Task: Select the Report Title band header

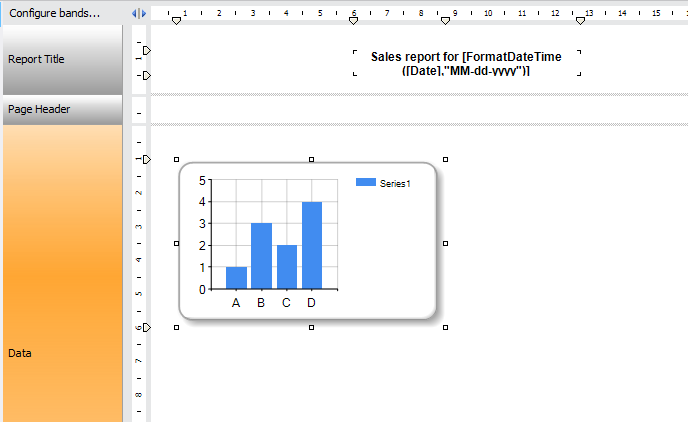Action: [x=63, y=59]
